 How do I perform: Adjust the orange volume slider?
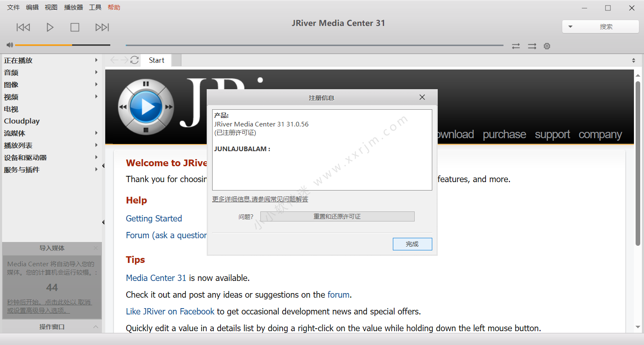click(62, 45)
